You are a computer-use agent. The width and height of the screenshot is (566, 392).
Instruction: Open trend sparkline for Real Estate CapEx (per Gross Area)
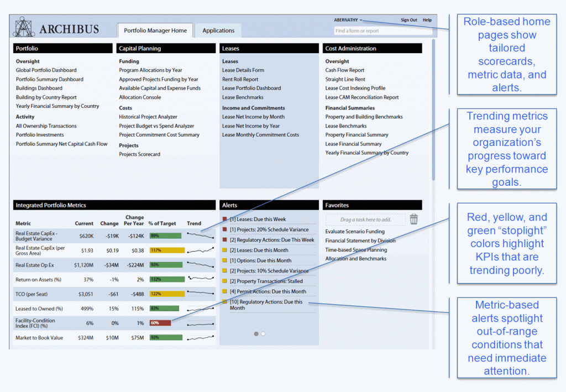point(200,250)
